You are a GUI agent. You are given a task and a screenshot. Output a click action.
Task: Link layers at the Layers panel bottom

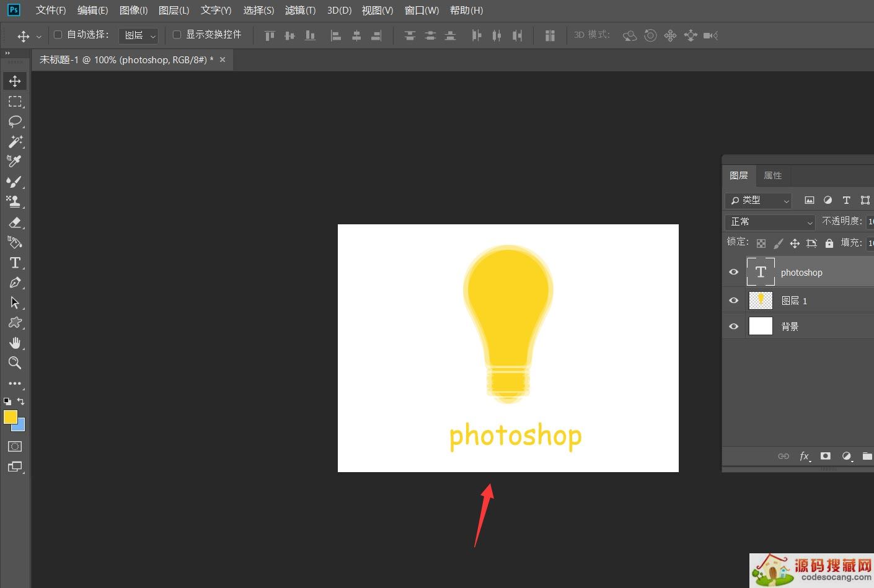click(x=784, y=456)
